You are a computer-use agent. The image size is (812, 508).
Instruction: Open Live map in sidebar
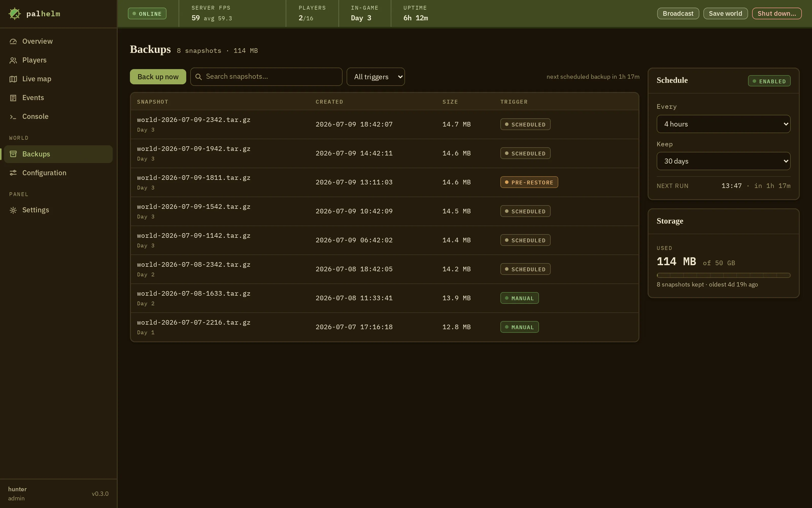pyautogui.click(x=58, y=79)
